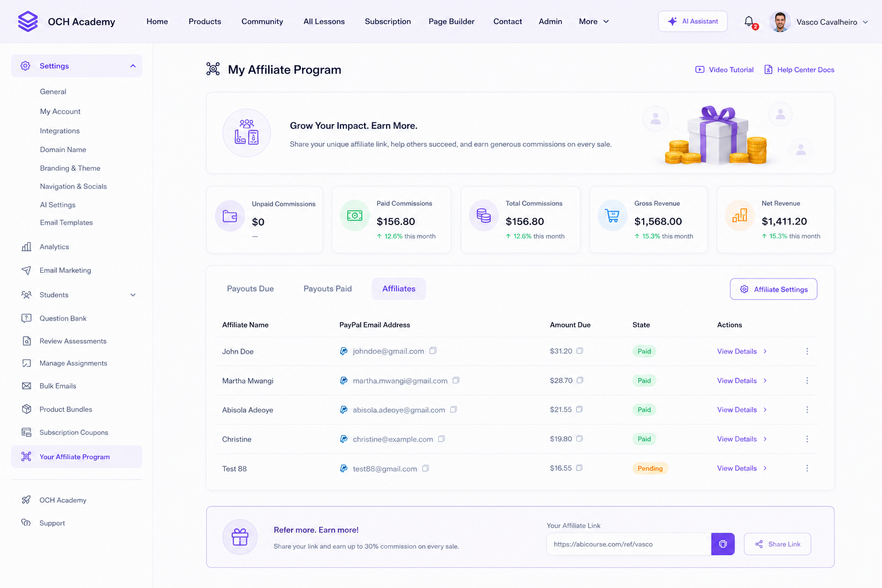View Details for Christine
Image resolution: width=882 pixels, height=588 pixels.
pos(742,439)
